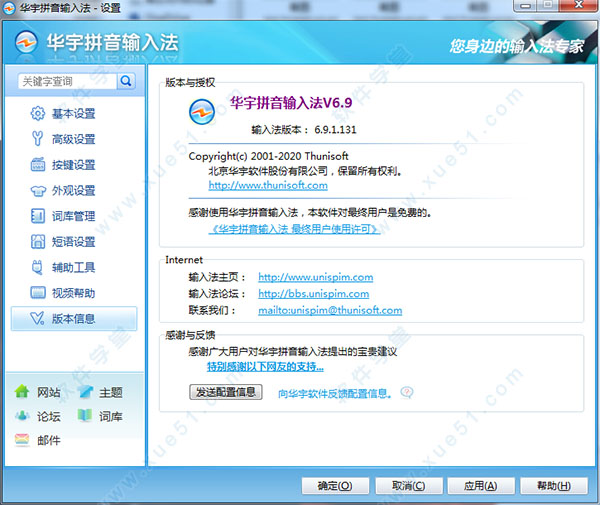Open the 最终用户使用许可 license link
600x505 pixels.
click(x=294, y=229)
